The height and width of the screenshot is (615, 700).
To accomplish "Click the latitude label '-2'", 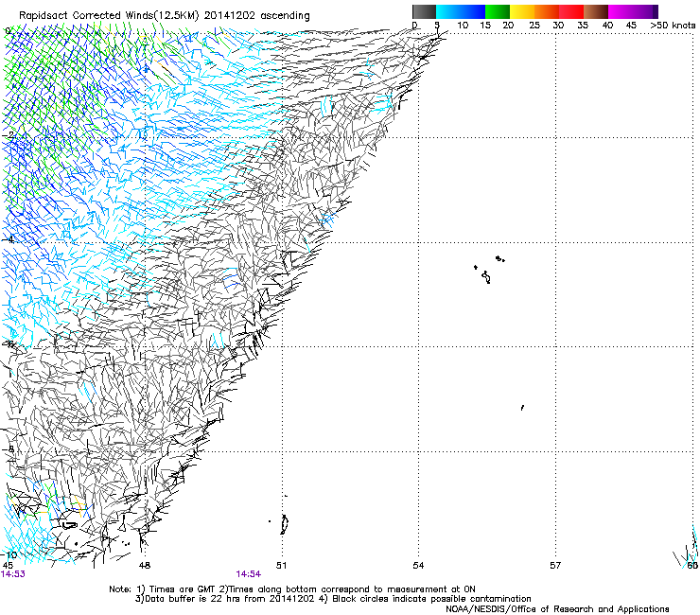I will point(8,136).
